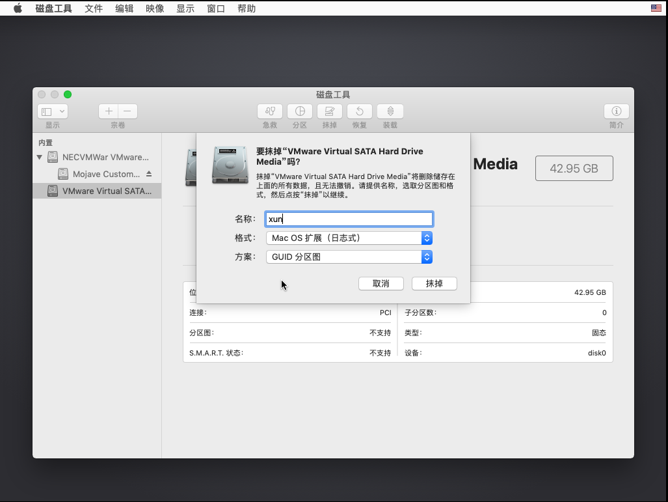Click the 子分区数 label
The width and height of the screenshot is (668, 502).
420,313
